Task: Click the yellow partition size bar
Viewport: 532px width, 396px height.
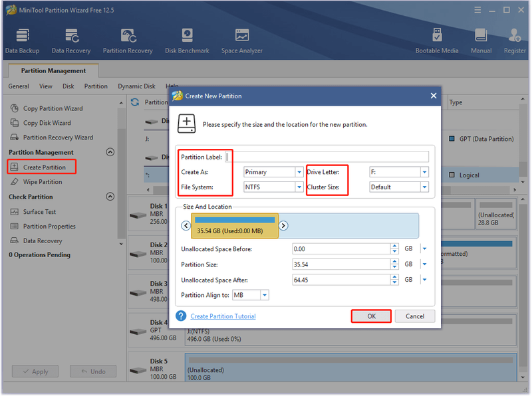Action: point(235,226)
